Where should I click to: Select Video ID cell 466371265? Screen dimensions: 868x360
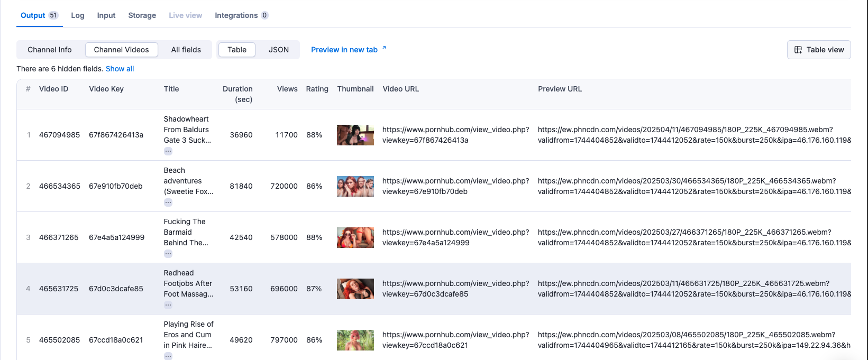pyautogui.click(x=59, y=237)
